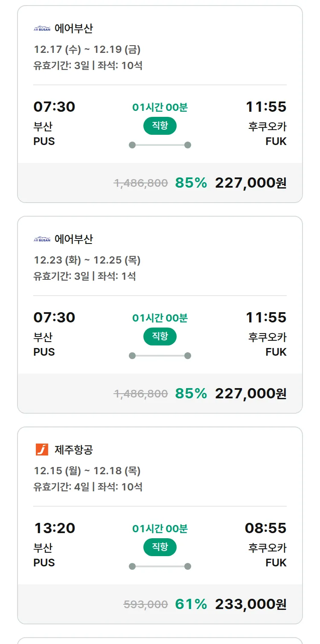Select the 227,000원 price for 12.17 departure

click(250, 183)
